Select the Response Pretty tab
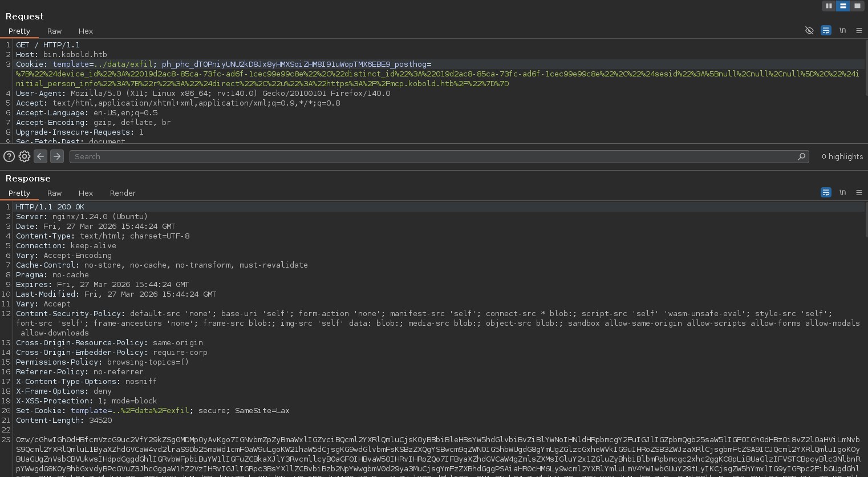Image resolution: width=868 pixels, height=477 pixels. point(19,193)
